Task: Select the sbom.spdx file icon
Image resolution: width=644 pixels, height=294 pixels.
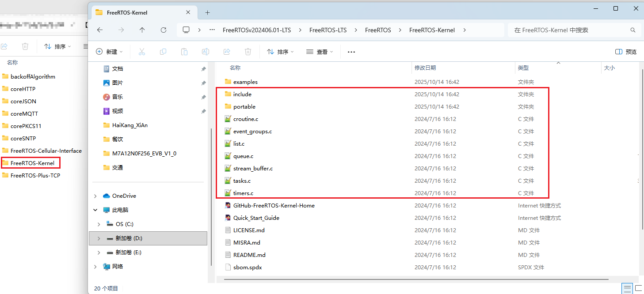Action: pyautogui.click(x=228, y=267)
